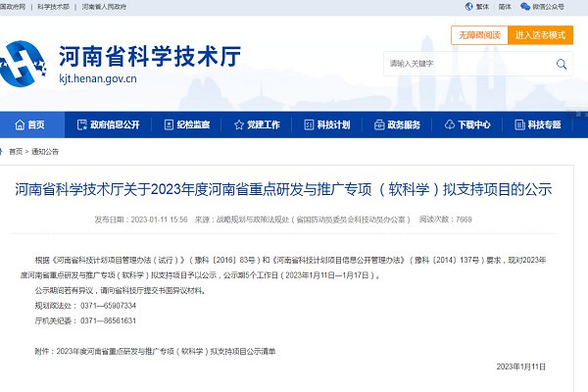588x392 pixels.
Task: Click the 繁体 traditional Chinese icon
Action: tap(467, 6)
